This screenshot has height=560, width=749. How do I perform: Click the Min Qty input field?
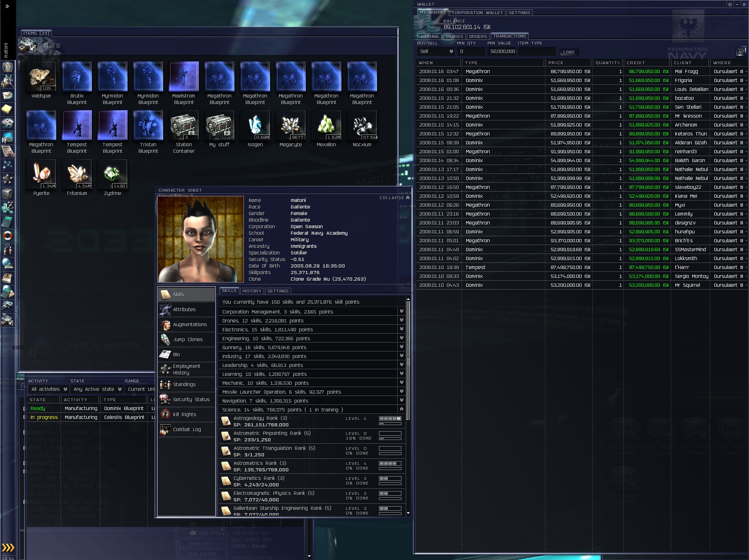pos(471,52)
